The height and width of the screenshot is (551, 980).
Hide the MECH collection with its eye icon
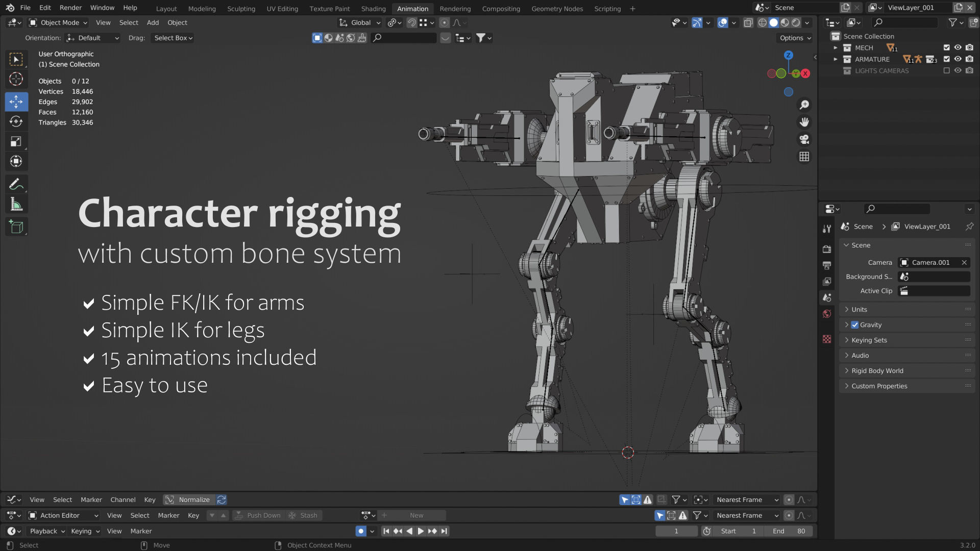tap(958, 47)
